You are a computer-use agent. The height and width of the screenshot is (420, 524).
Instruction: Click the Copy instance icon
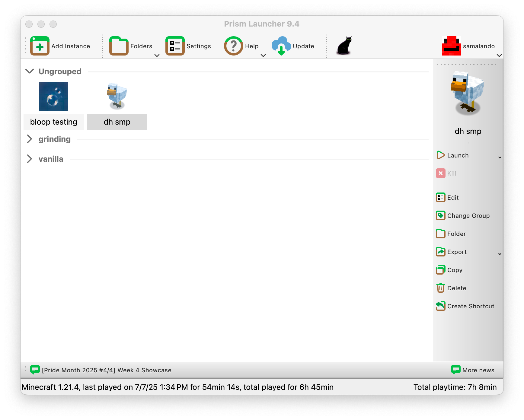click(x=441, y=270)
